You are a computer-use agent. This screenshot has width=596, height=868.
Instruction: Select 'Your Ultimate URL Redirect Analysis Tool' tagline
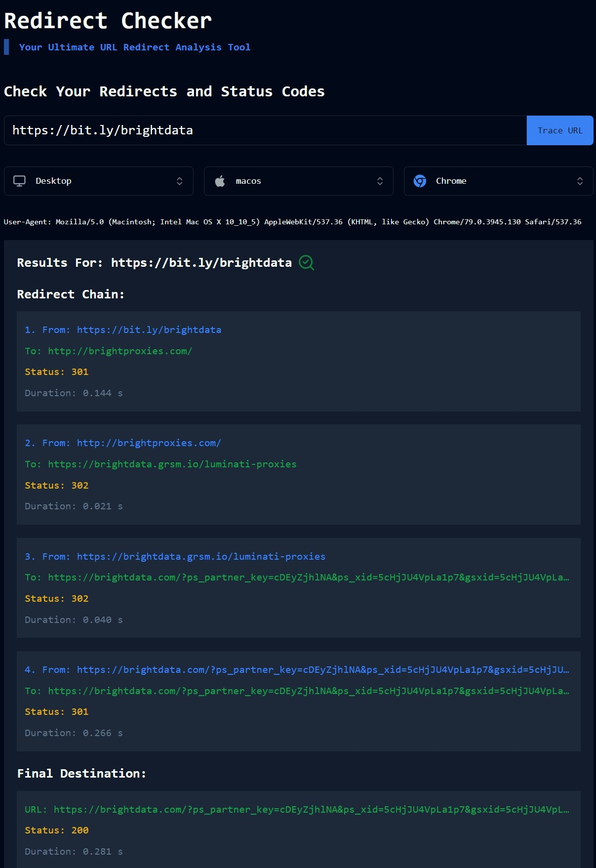pyautogui.click(x=135, y=47)
